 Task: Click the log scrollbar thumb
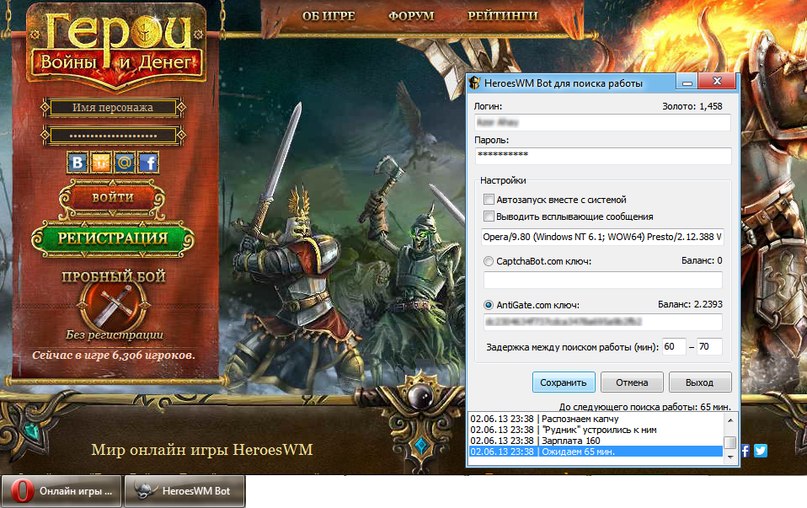(x=730, y=442)
